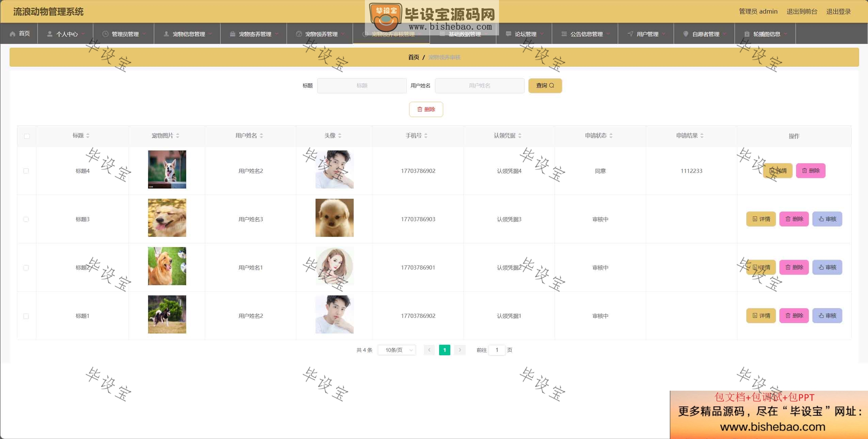This screenshot has height=439, width=868.
Task: Click the 前往 page number input
Action: tap(497, 350)
